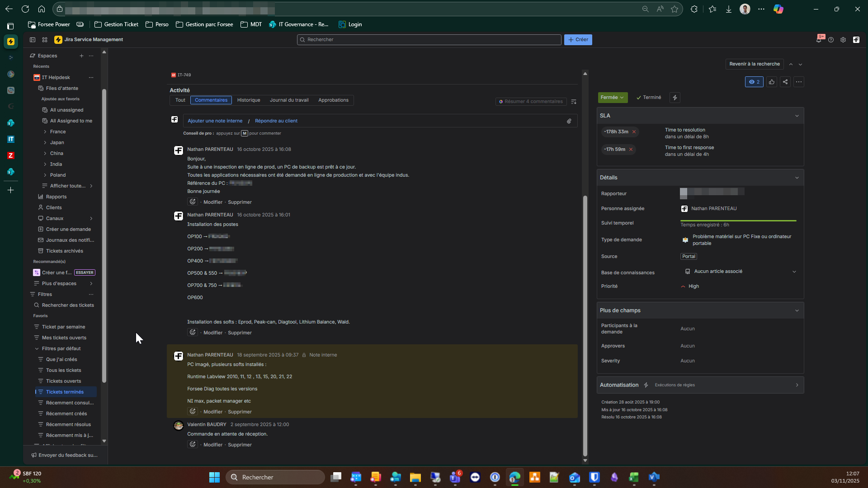Toggle the sidebar collapse icon
The height and width of the screenshot is (488, 868).
(33, 40)
